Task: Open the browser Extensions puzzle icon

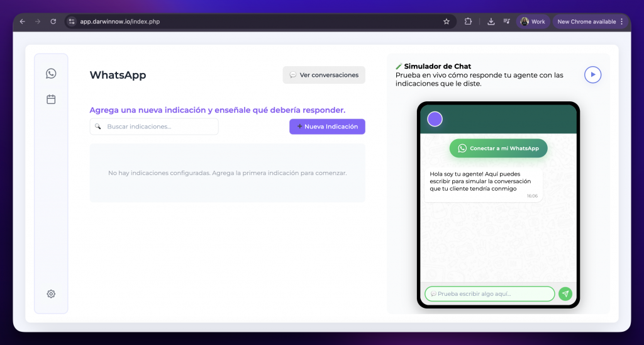Action: pyautogui.click(x=468, y=21)
